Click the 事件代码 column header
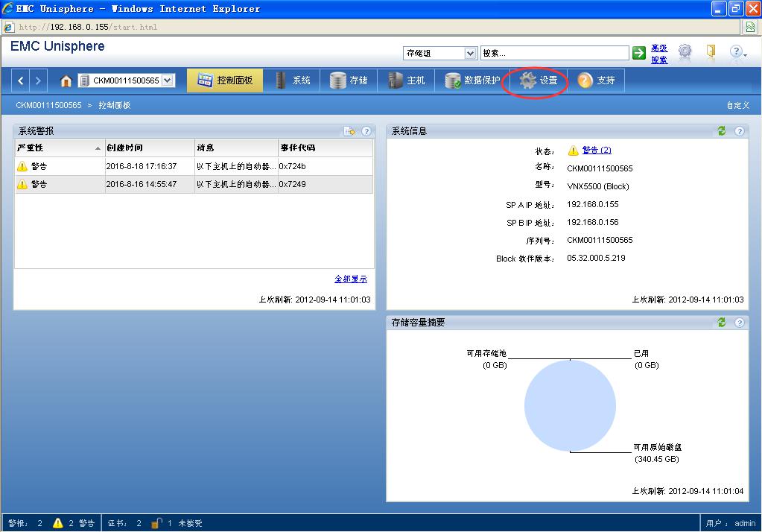This screenshot has width=762, height=532. [x=326, y=148]
